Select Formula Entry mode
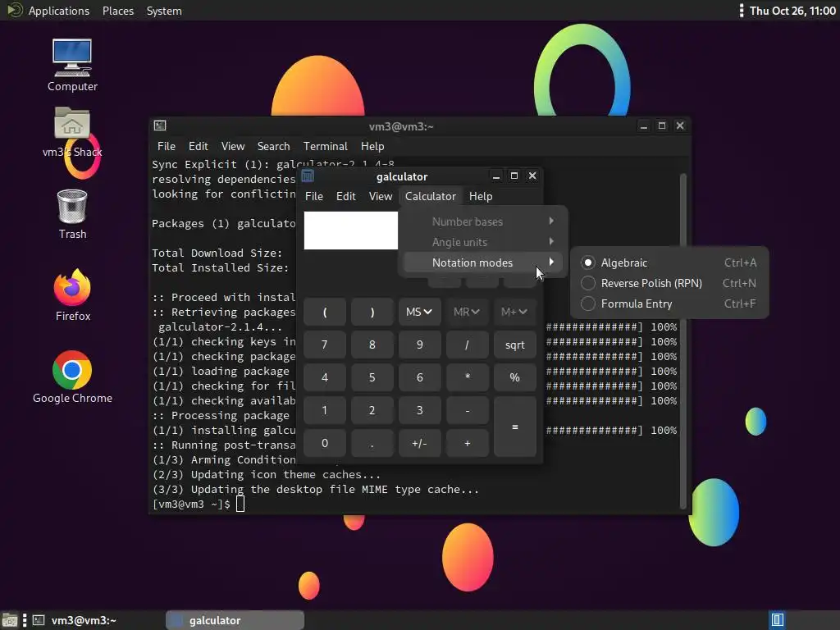Viewport: 840px width, 630px height. pos(669,304)
